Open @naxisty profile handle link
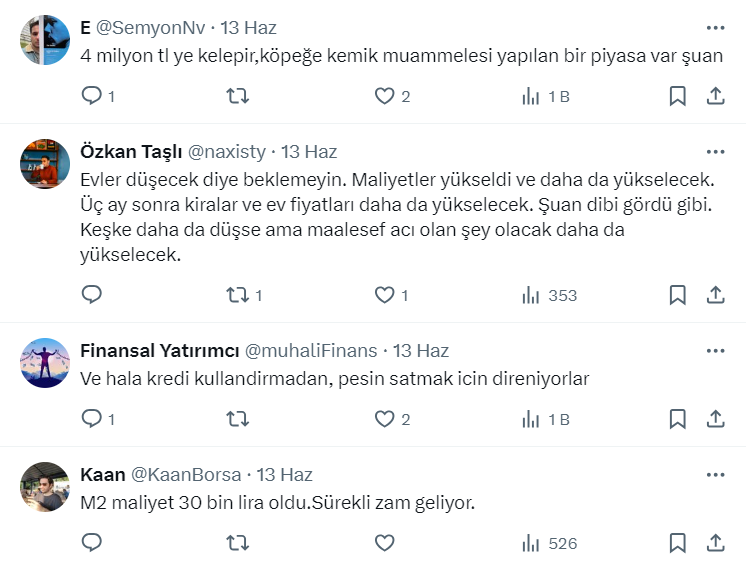This screenshot has height=564, width=746. pyautogui.click(x=227, y=152)
